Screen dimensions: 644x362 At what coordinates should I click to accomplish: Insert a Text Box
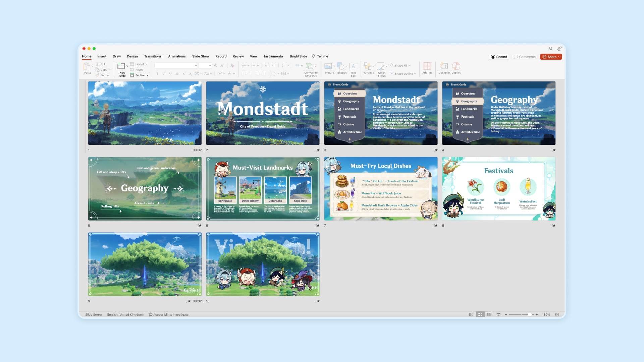pos(353,66)
